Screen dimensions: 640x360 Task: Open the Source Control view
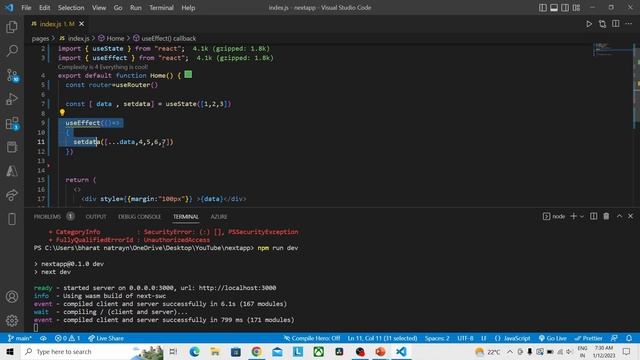tap(12, 75)
